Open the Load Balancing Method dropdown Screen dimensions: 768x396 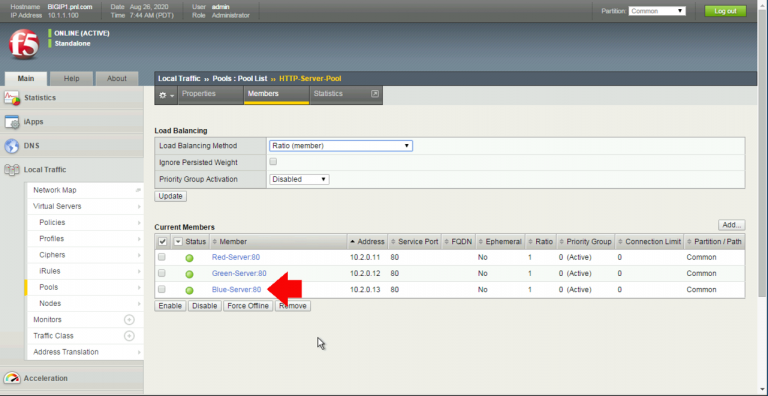340,146
